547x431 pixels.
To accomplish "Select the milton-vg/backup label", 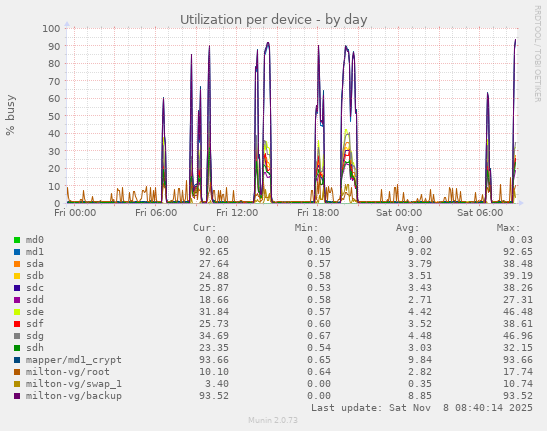I will (x=74, y=396).
